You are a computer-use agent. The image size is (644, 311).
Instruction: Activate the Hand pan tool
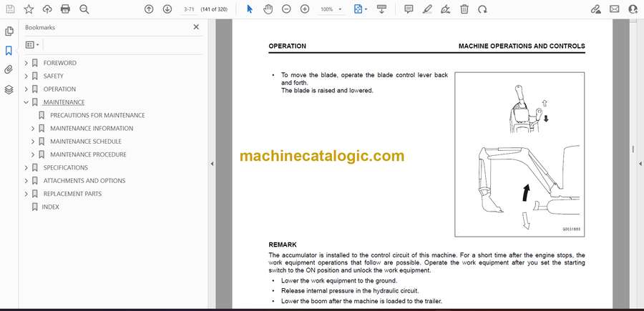(x=268, y=9)
